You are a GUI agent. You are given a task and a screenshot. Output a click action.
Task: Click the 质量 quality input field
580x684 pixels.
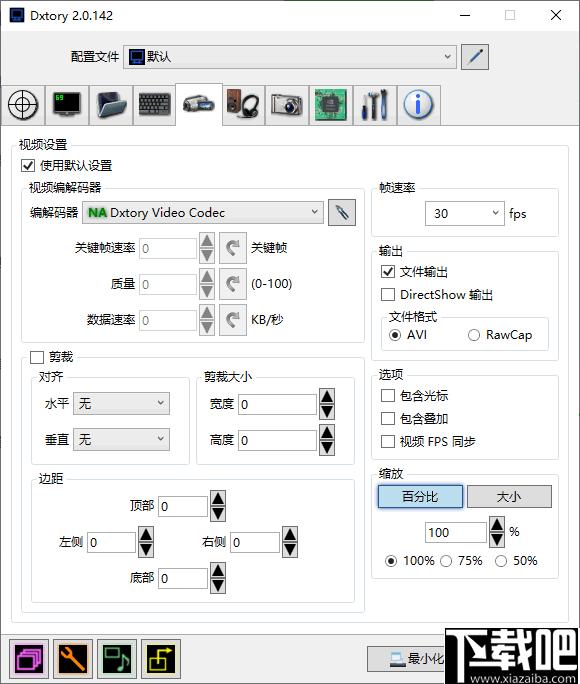coord(168,284)
